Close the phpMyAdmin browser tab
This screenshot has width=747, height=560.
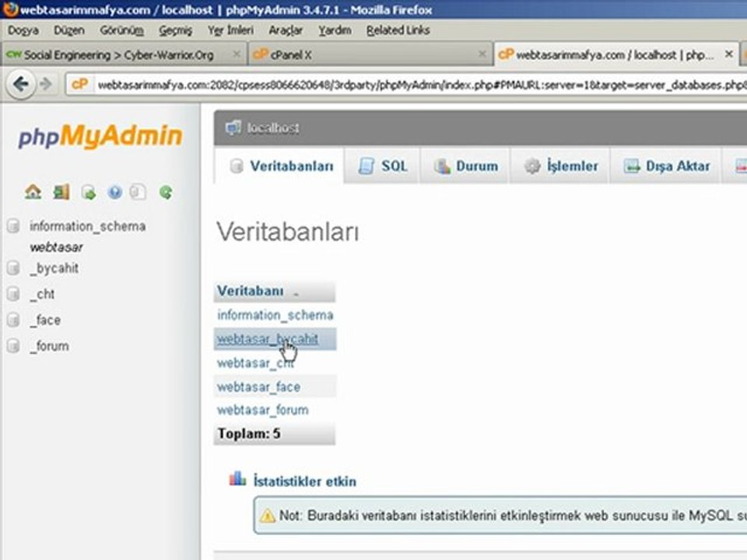pyautogui.click(x=728, y=54)
